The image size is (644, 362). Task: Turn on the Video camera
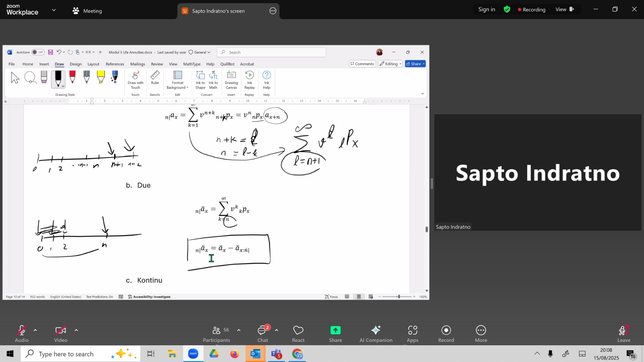(61, 333)
